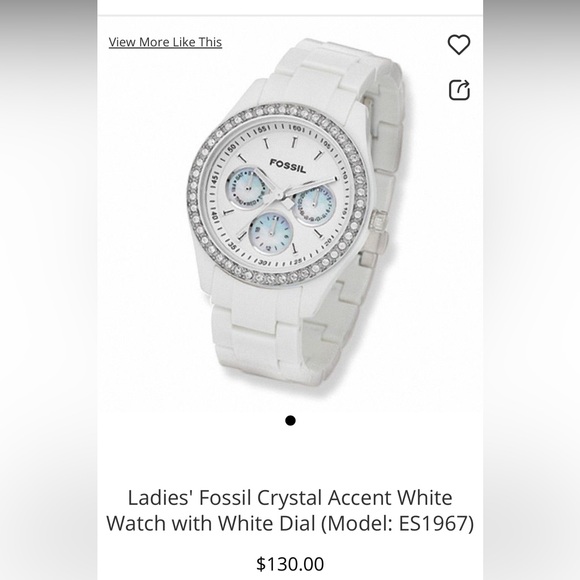Tap the FOSSIL logo on watch dial
The image size is (580, 580).
(x=288, y=166)
